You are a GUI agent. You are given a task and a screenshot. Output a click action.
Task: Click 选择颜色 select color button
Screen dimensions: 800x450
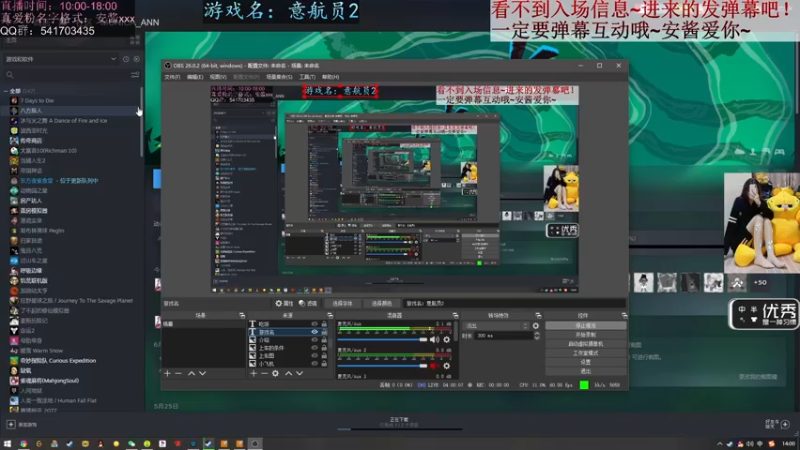(x=382, y=304)
